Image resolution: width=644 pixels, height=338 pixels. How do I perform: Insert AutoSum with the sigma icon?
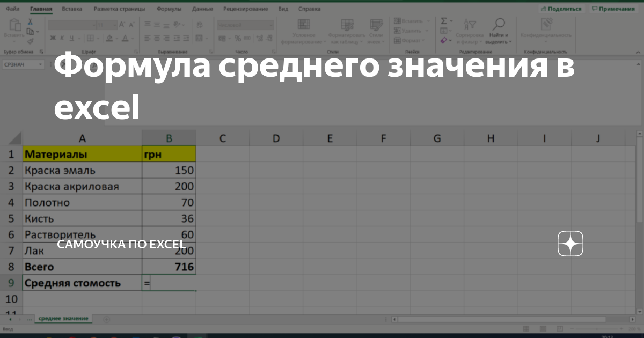444,21
